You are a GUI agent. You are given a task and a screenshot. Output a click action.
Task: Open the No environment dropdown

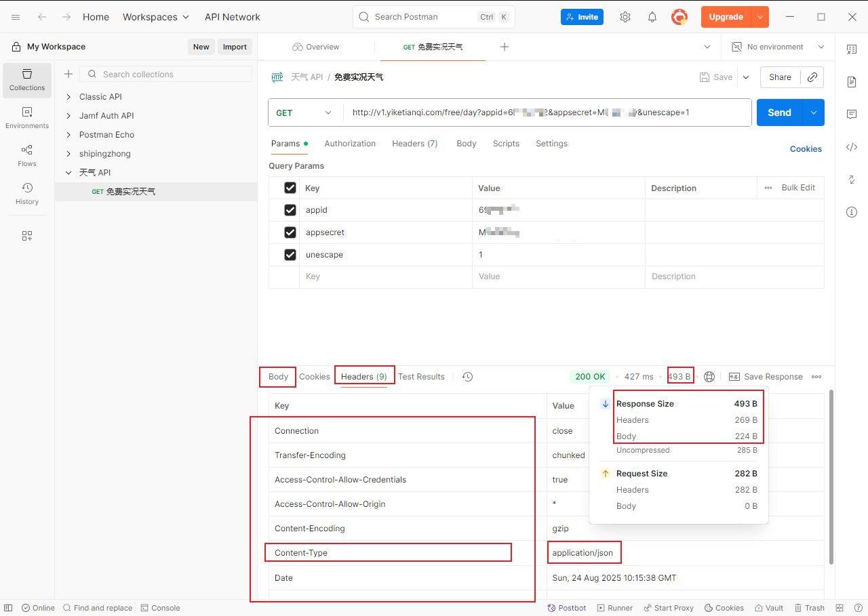click(778, 47)
